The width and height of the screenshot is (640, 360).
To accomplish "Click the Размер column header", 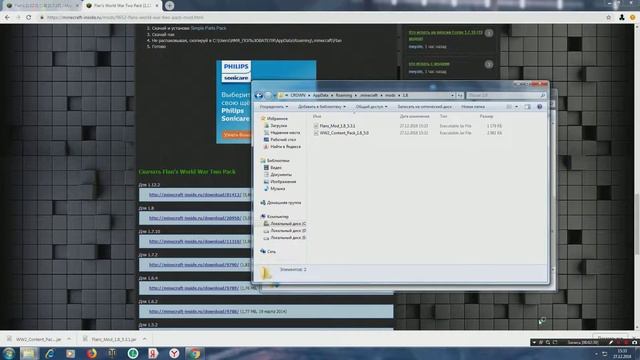I will 486,116.
